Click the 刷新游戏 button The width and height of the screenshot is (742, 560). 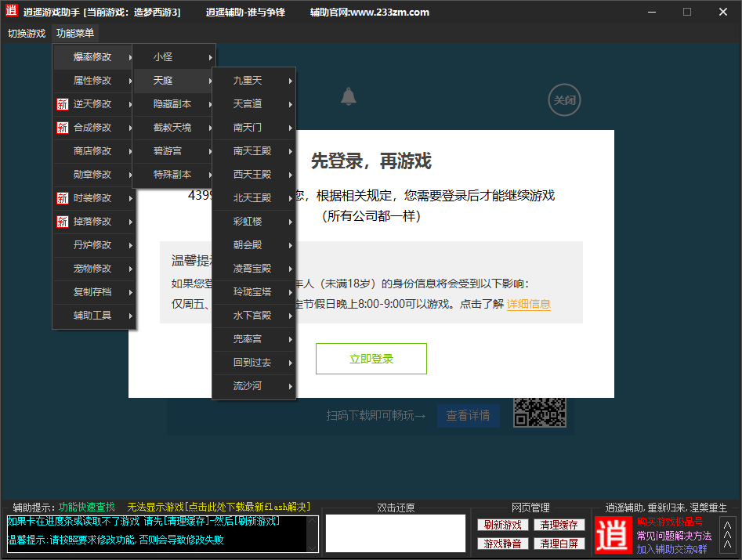point(502,525)
